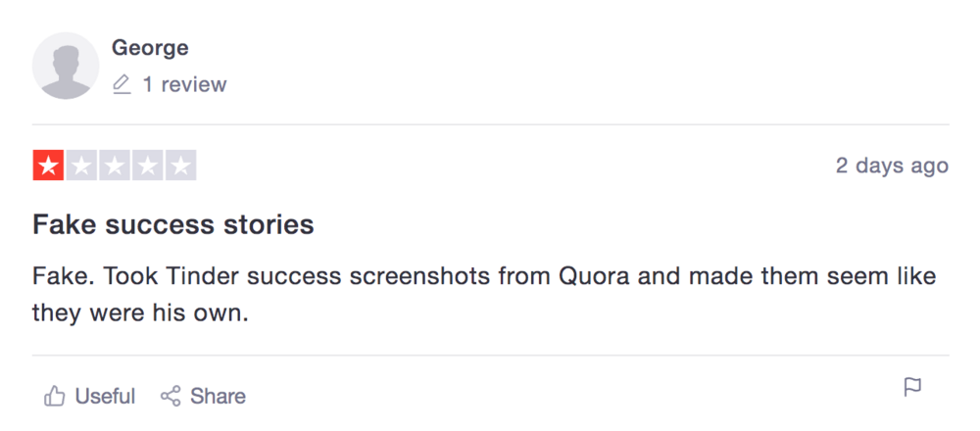Click the fourth grey rating star
The width and height of the screenshot is (980, 431).
148,166
